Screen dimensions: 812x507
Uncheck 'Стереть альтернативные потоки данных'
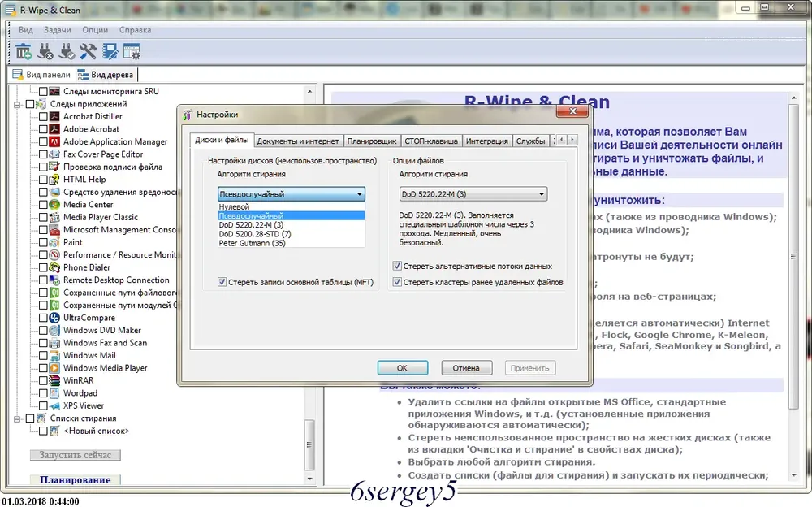click(397, 266)
